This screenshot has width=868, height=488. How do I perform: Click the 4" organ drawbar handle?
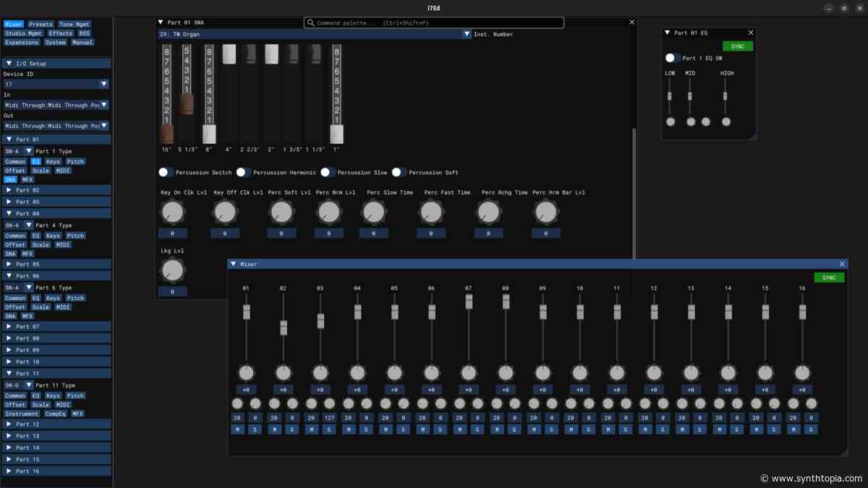(229, 55)
